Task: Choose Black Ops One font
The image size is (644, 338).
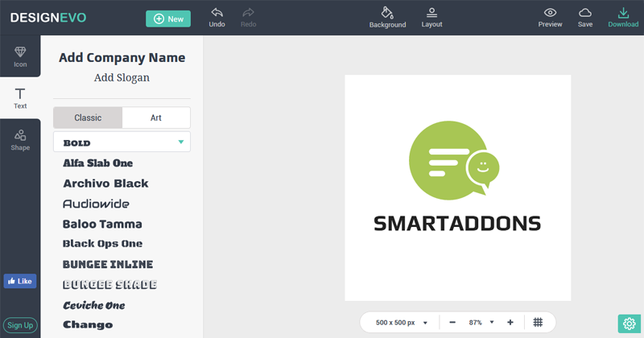Action: 102,244
